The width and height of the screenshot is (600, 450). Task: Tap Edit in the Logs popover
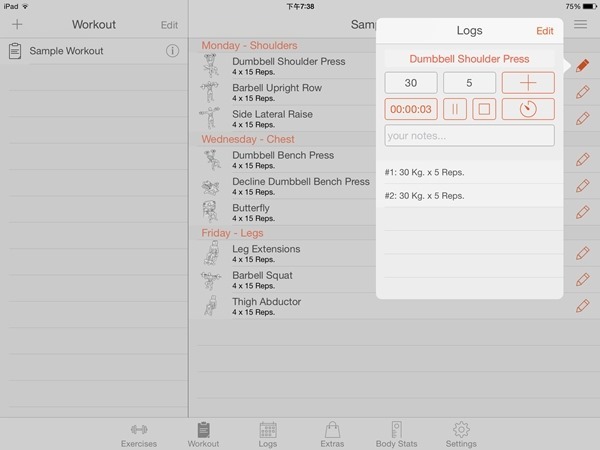click(x=545, y=31)
